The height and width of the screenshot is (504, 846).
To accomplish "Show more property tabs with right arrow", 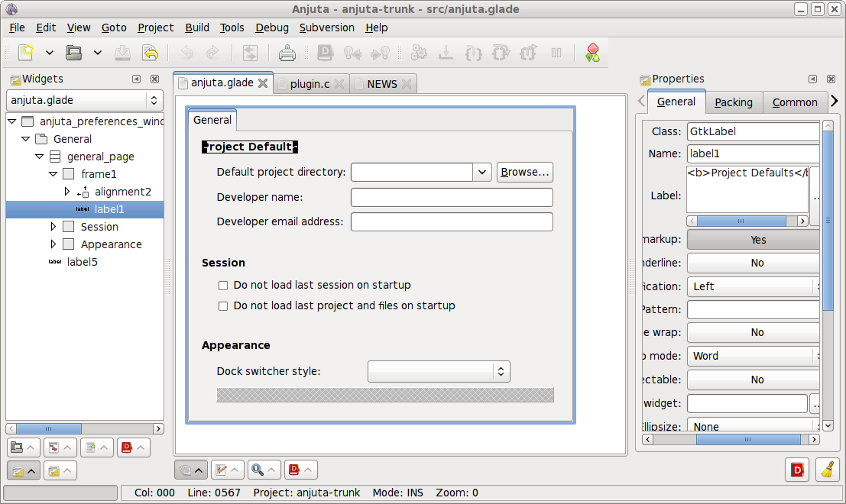I will pos(835,101).
